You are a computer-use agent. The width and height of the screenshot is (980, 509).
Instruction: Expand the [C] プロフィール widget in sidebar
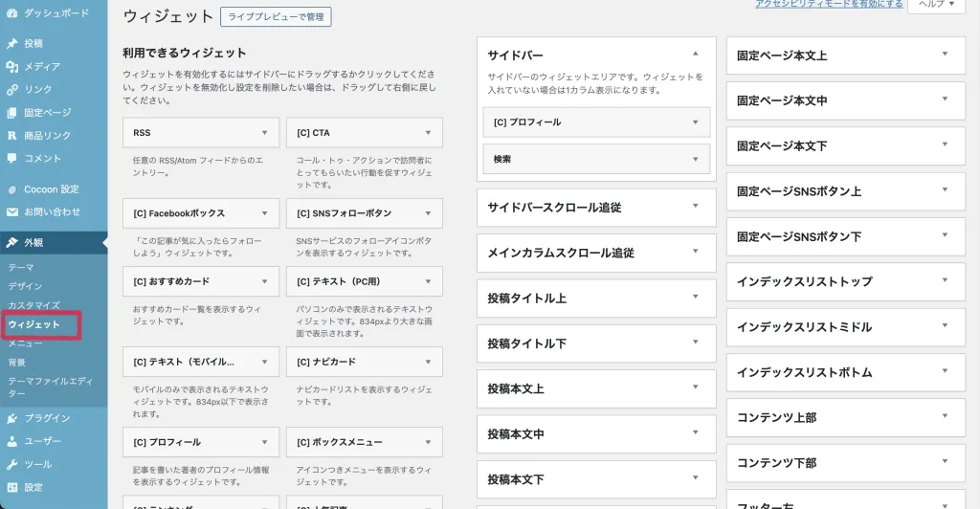(695, 122)
